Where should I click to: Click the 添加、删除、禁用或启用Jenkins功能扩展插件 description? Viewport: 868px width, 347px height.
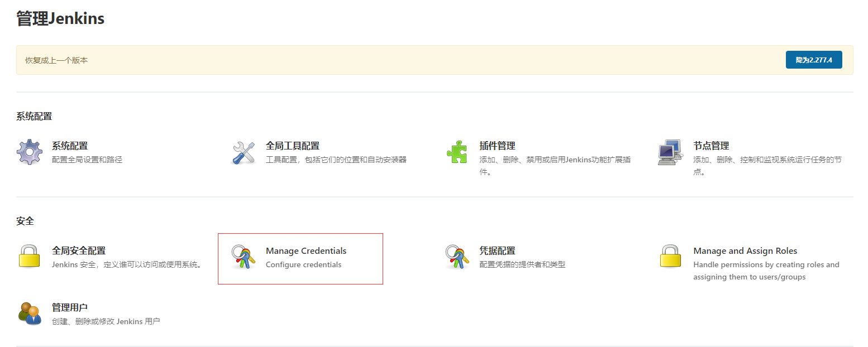click(x=555, y=166)
